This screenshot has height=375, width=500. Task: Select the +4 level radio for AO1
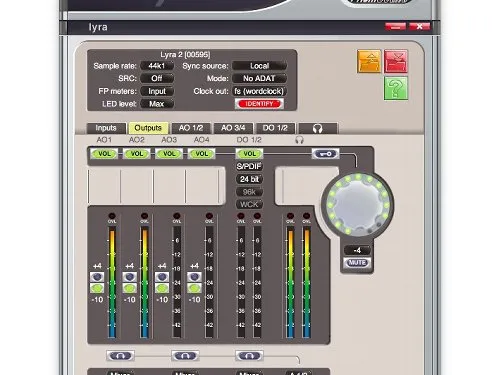97,277
